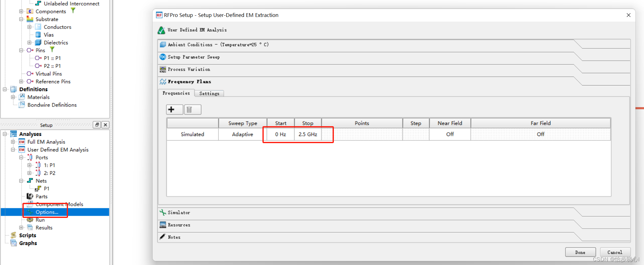Select Component Models tree item
644x265 pixels.
(x=59, y=204)
